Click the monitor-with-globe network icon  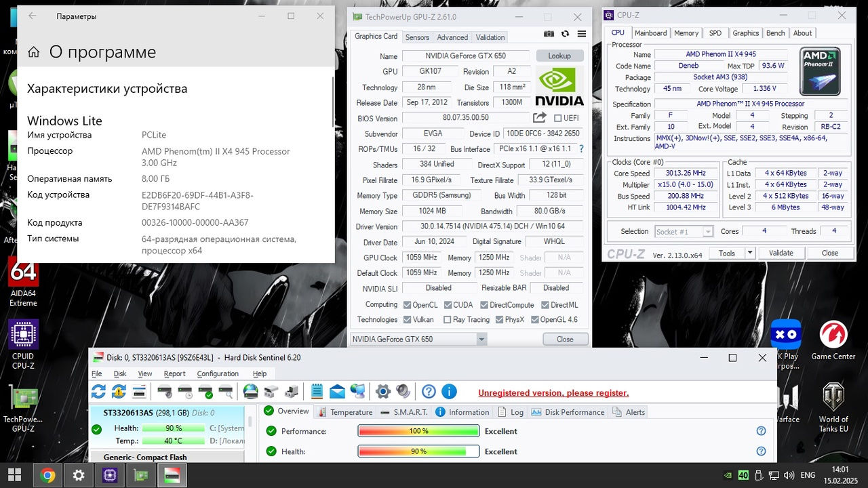(x=358, y=391)
